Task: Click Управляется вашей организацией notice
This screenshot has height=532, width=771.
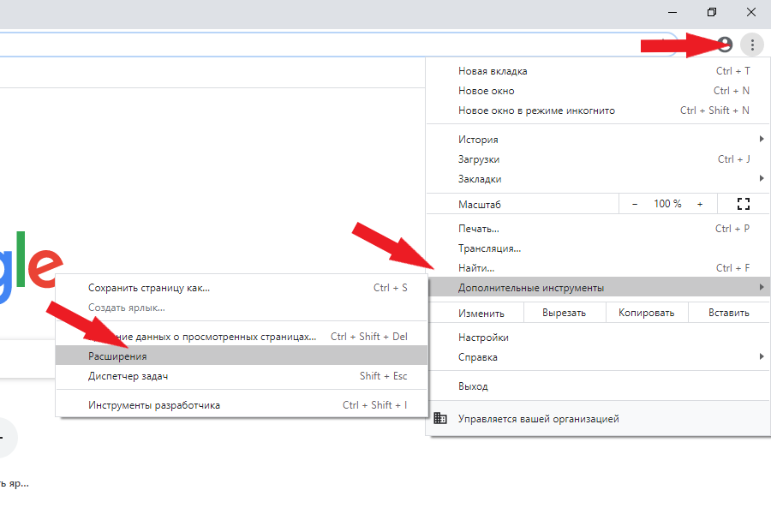Action: point(538,419)
